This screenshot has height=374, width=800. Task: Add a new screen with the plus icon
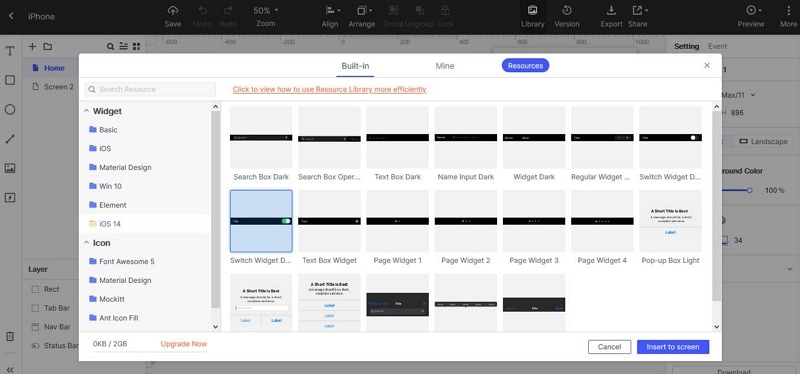coord(32,46)
